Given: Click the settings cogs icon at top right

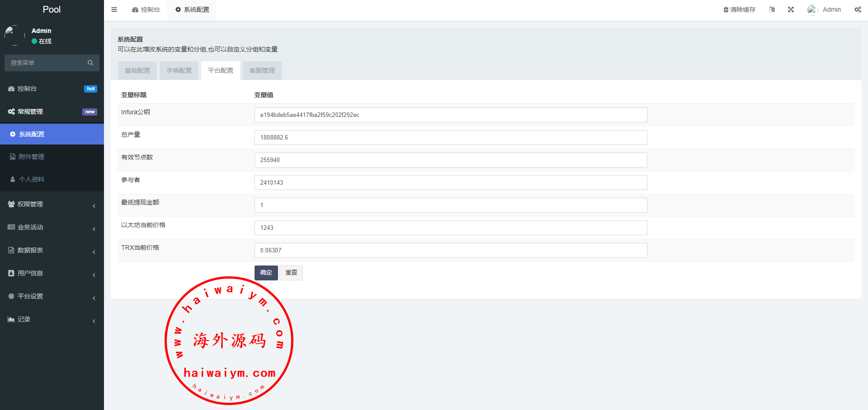Looking at the screenshot, I should [858, 9].
